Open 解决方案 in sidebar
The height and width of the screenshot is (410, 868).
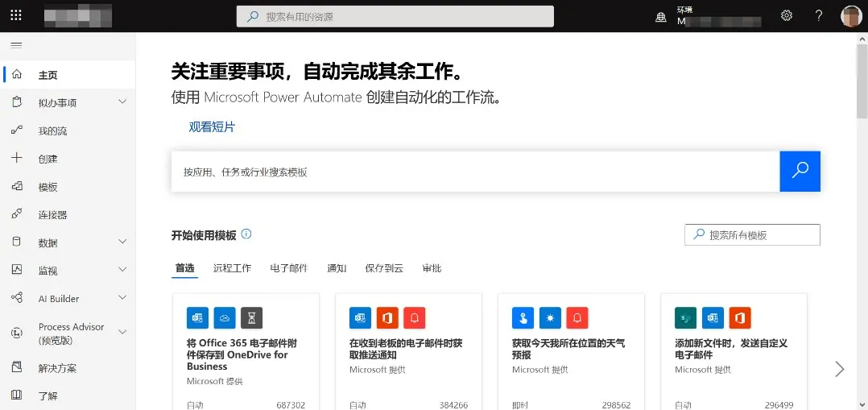(58, 368)
